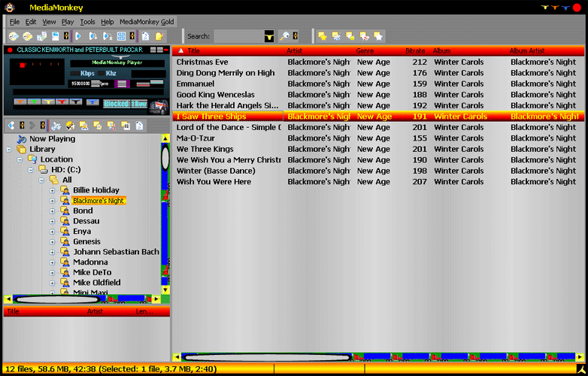Select Now Playing in the tree
This screenshot has width=588, height=376.
pos(52,138)
